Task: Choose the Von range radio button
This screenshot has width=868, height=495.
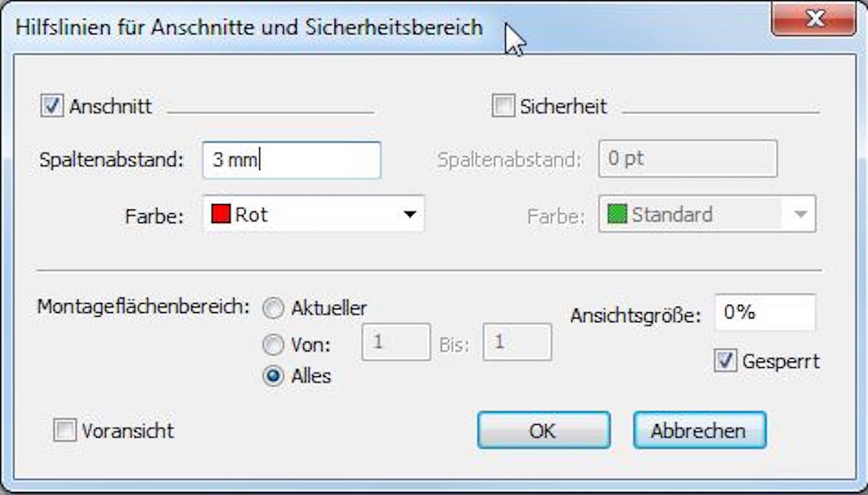Action: point(273,346)
